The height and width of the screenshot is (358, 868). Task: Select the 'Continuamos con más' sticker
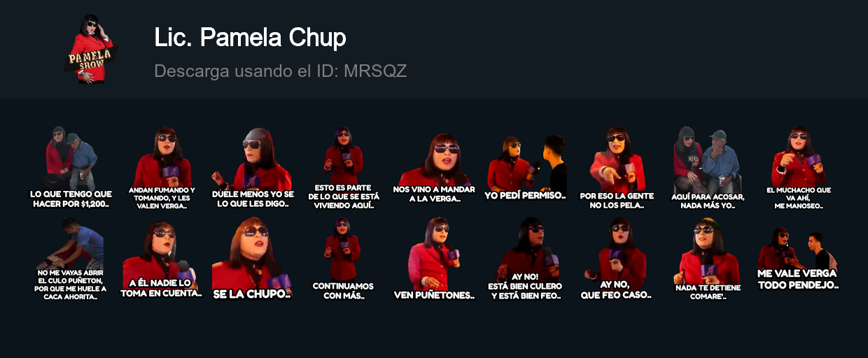[x=343, y=259]
